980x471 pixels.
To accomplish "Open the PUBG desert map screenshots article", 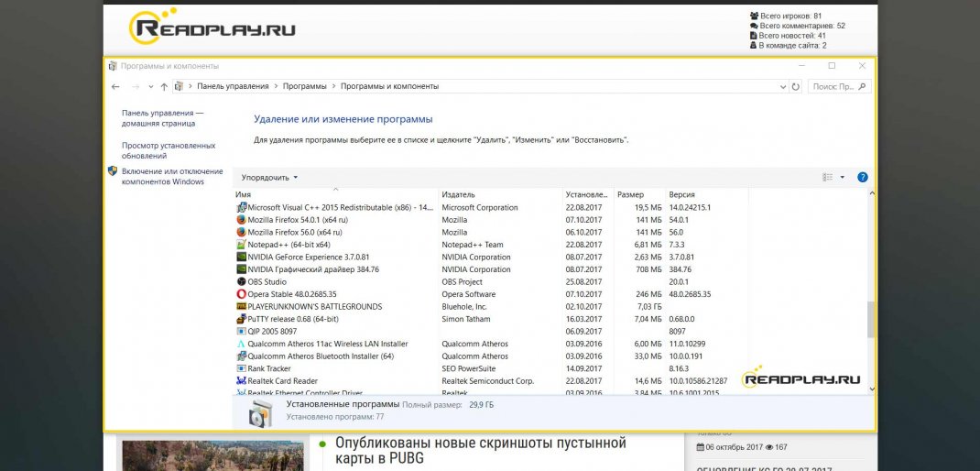I will click(481, 451).
